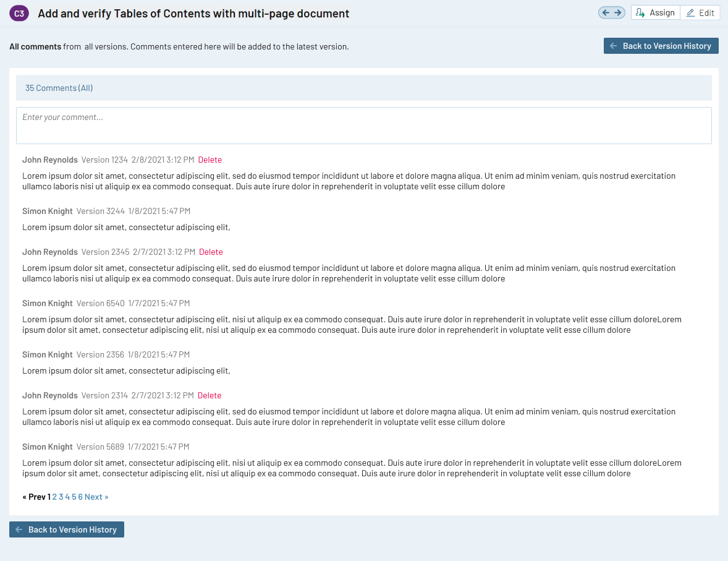Click the left arrow navigation icon
Viewport: 728px width, 561px height.
tap(606, 13)
